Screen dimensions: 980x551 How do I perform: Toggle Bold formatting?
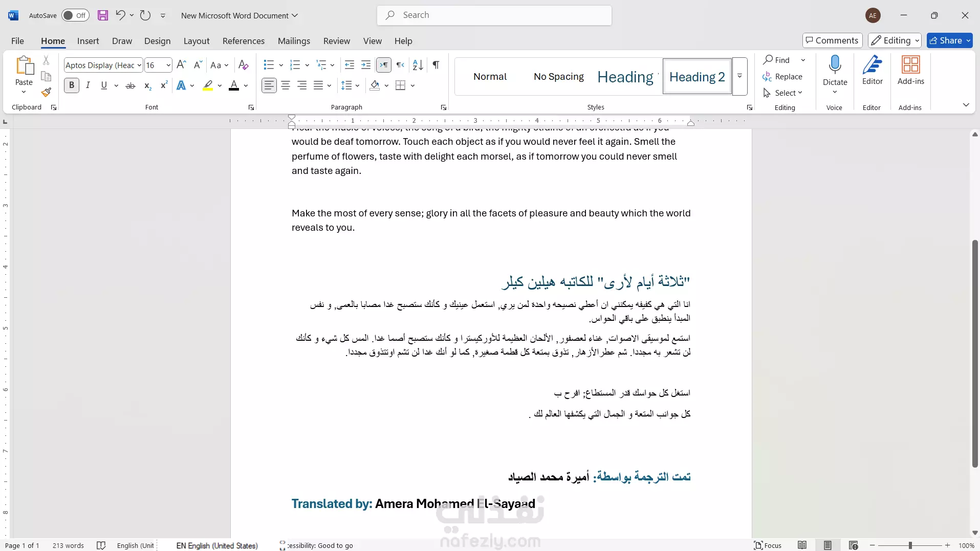click(72, 85)
